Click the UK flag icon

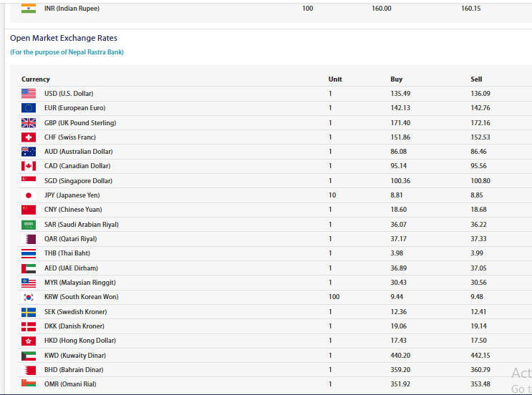pyautogui.click(x=29, y=123)
